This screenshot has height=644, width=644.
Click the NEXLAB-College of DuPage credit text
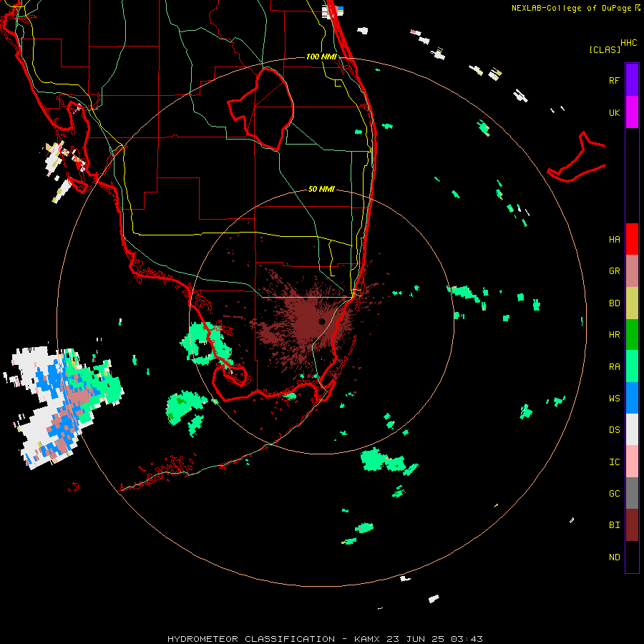pyautogui.click(x=572, y=8)
